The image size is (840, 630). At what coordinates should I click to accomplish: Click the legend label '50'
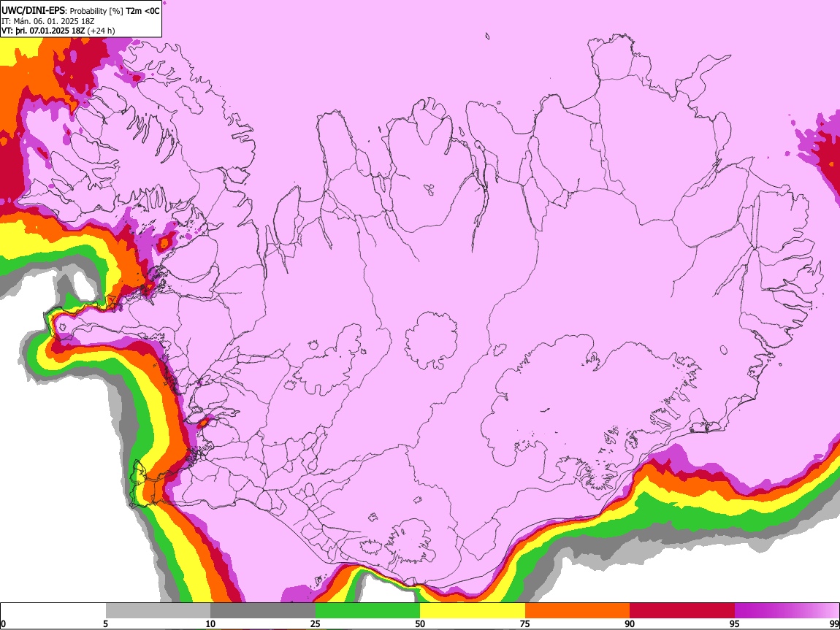point(420,623)
